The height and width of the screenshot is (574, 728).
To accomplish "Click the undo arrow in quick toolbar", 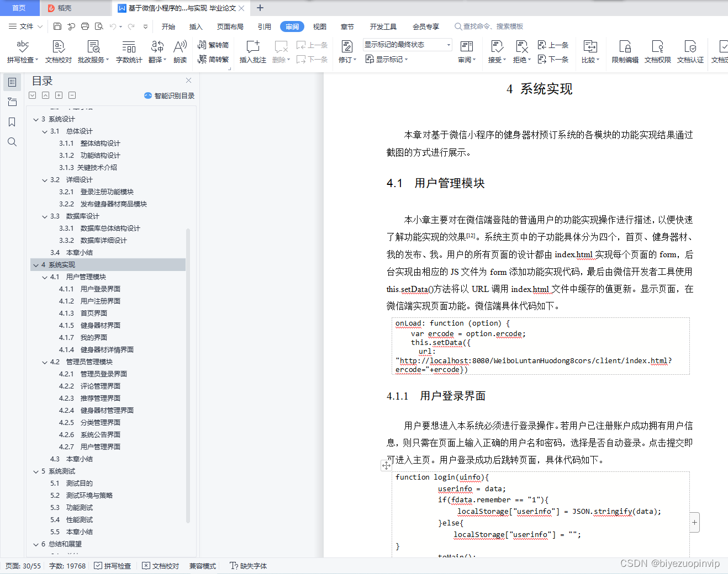I will tap(113, 26).
